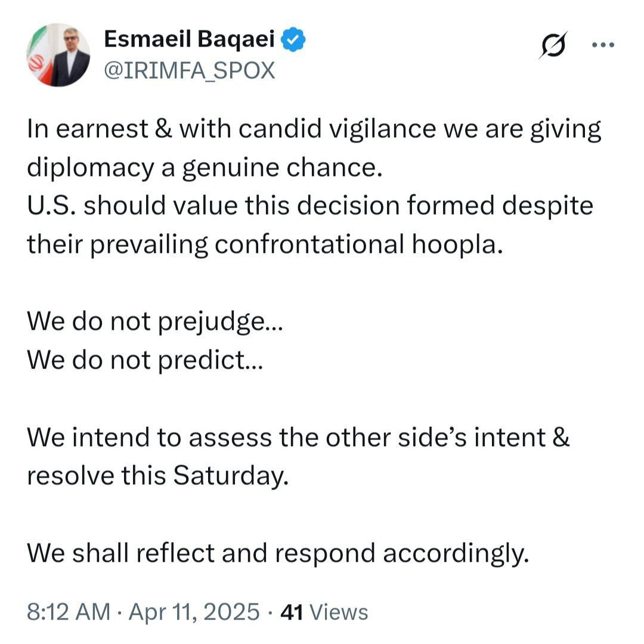Open the @IRIMFA_SPOX handle link
644x644 pixels.
(189, 71)
